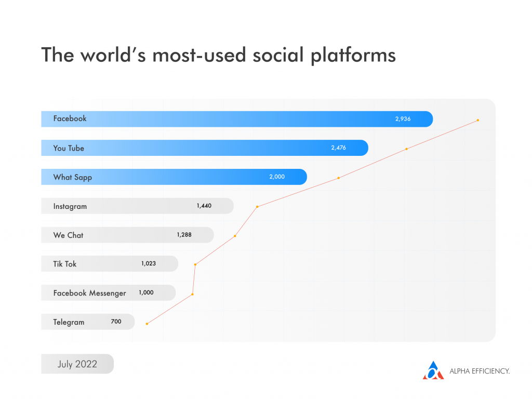This screenshot has height=399, width=532.
Task: Select the 2,000 value
Action: (277, 177)
